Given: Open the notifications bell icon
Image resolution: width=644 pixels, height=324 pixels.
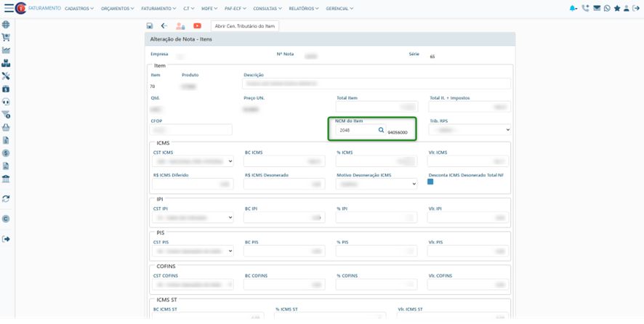Looking at the screenshot, I should tap(573, 8).
